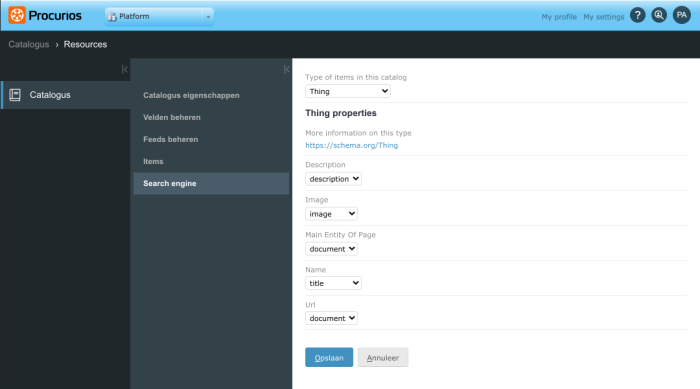Click the Procurios orange logo icon
The width and height of the screenshot is (700, 389).
click(17, 15)
